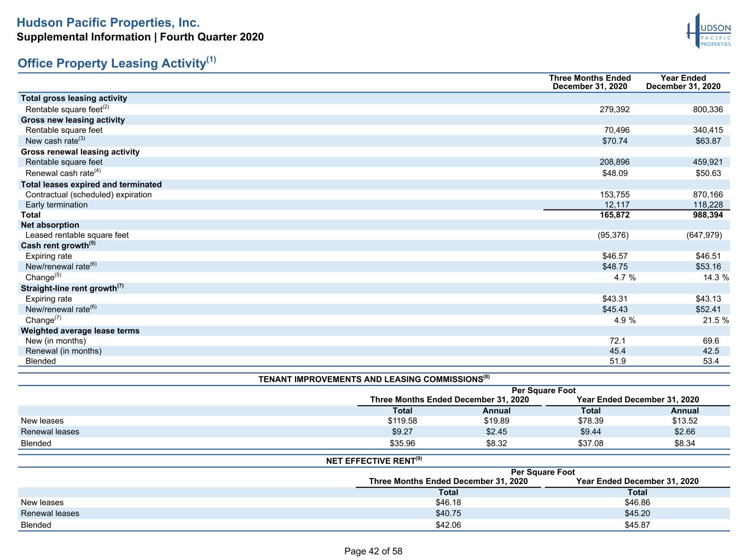Screen dimensions: 747x560
Task: Select 'TENANT IMPROVEMENTS AND LEASING COMMISSIONS' heading
Action: tap(374, 379)
